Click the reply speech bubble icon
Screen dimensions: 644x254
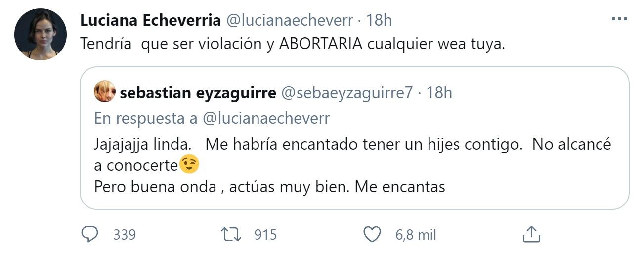[x=90, y=234]
